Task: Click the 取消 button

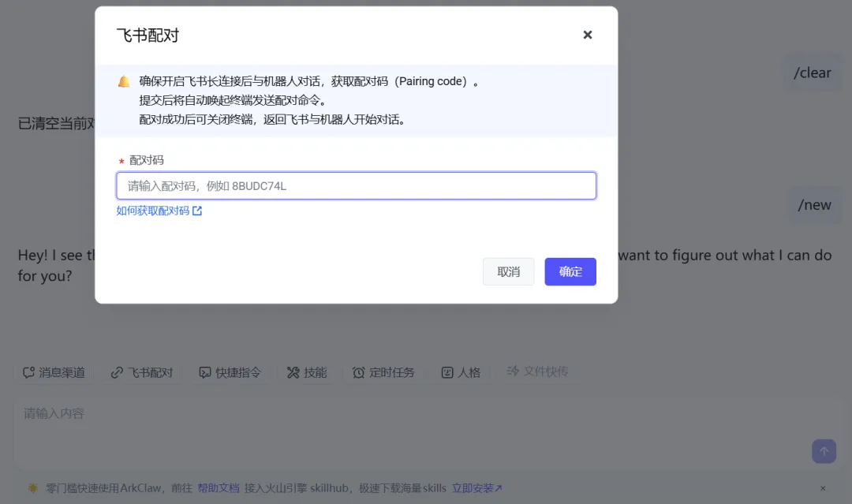Action: (509, 271)
